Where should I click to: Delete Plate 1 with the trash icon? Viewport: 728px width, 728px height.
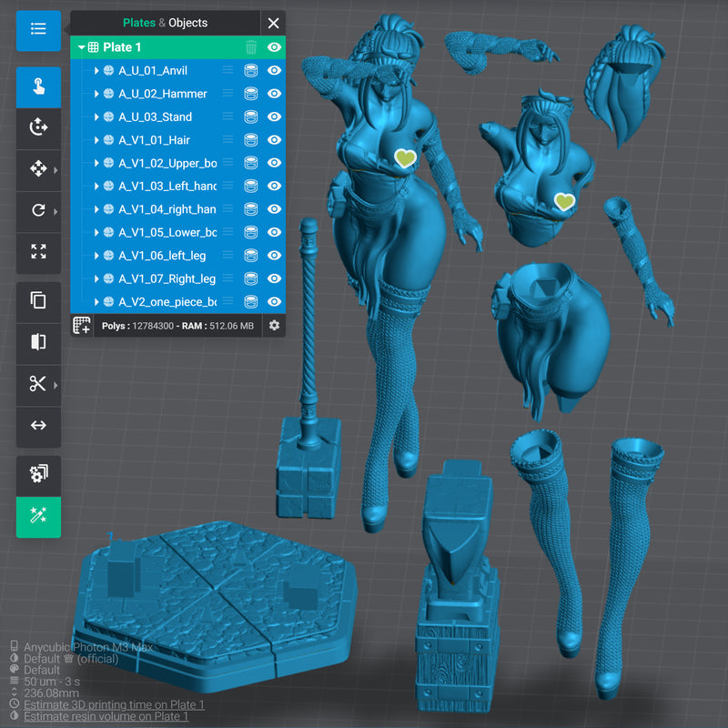tap(251, 47)
